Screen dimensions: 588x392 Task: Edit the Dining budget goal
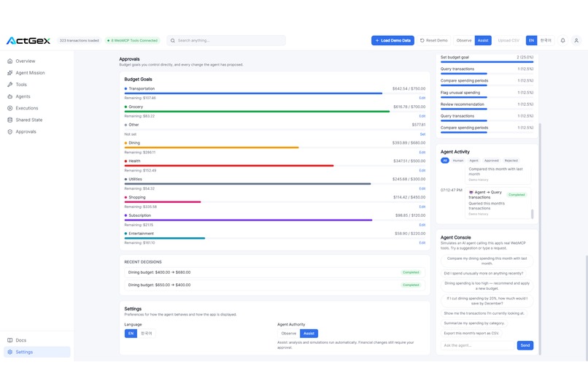coord(422,153)
